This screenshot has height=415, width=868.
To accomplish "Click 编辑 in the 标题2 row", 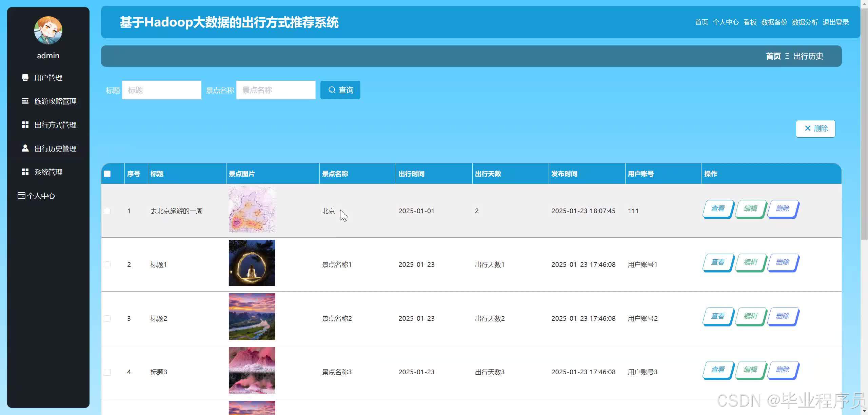I will point(750,316).
